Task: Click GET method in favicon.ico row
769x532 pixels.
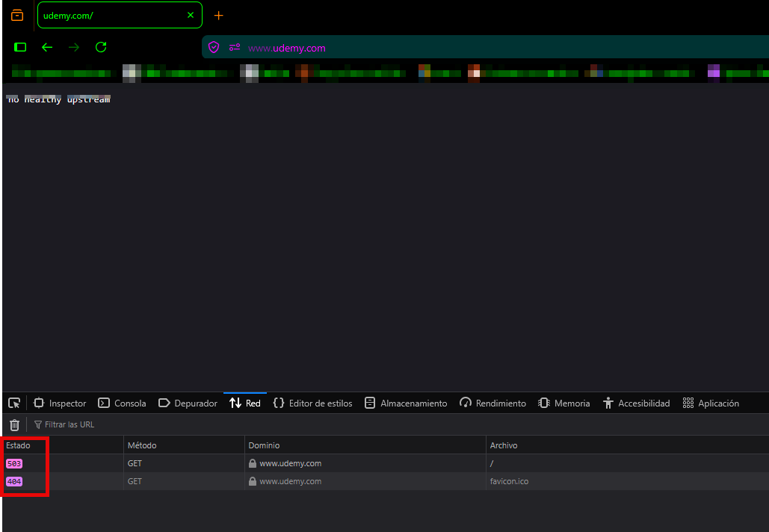Action: (x=135, y=481)
